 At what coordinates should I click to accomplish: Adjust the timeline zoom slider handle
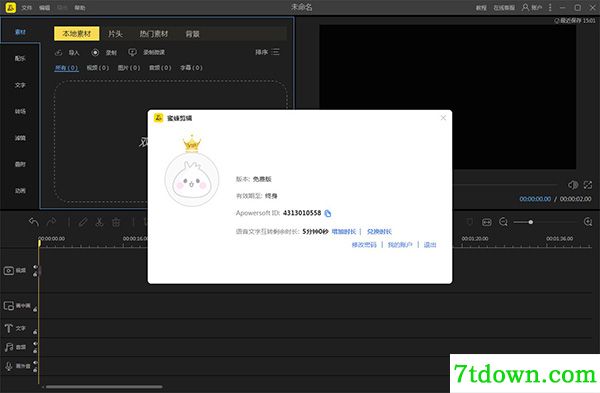tap(530, 222)
